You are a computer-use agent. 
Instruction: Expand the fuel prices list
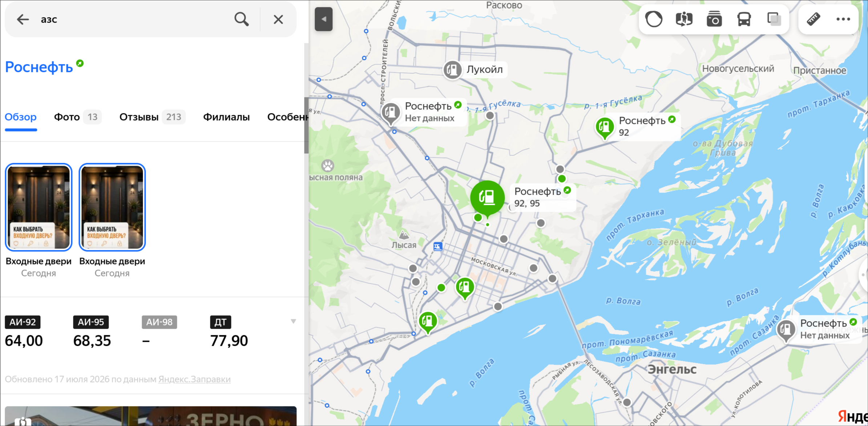click(293, 321)
